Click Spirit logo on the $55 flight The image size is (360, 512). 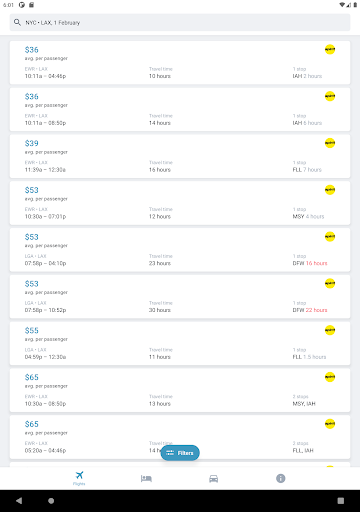[x=330, y=330]
